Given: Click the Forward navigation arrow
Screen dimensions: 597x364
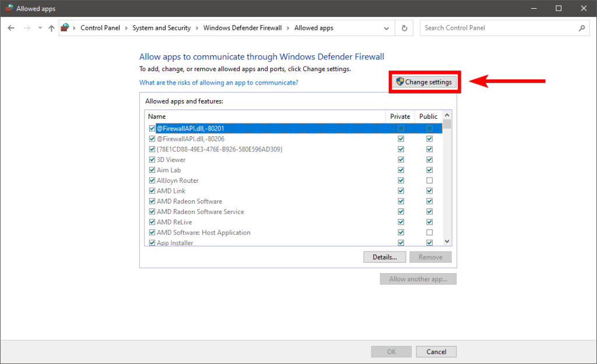Looking at the screenshot, I should tap(27, 28).
